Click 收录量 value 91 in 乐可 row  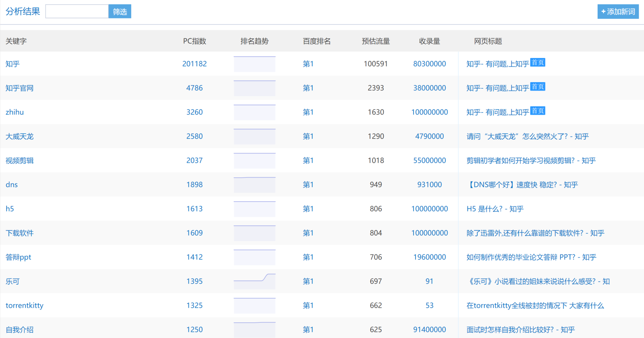point(429,281)
